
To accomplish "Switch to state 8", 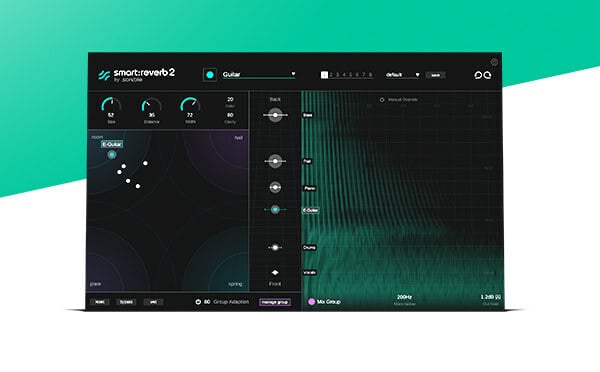I will (370, 75).
